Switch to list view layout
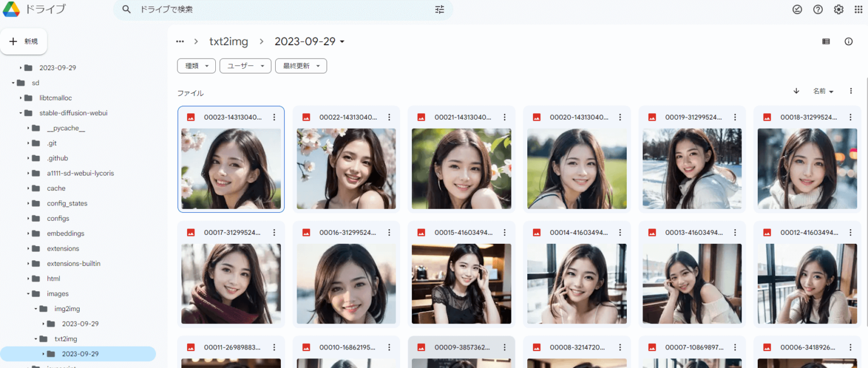Image resolution: width=868 pixels, height=368 pixels. coord(826,41)
